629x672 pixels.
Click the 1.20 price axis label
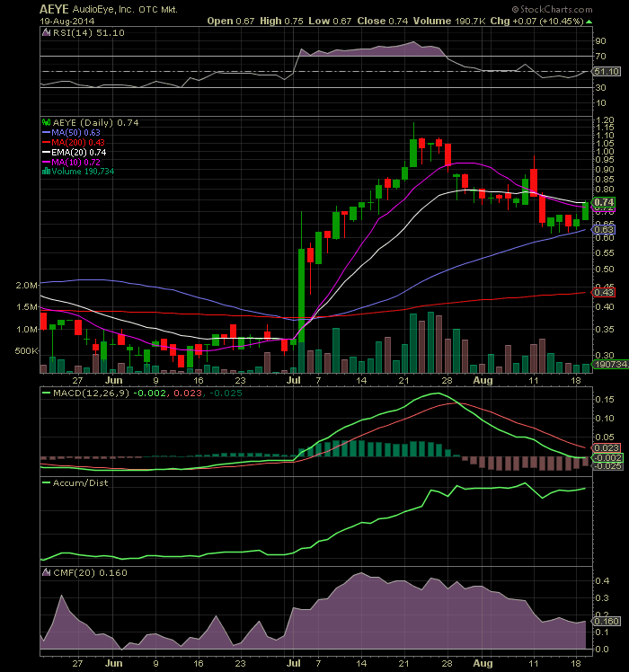(605, 120)
